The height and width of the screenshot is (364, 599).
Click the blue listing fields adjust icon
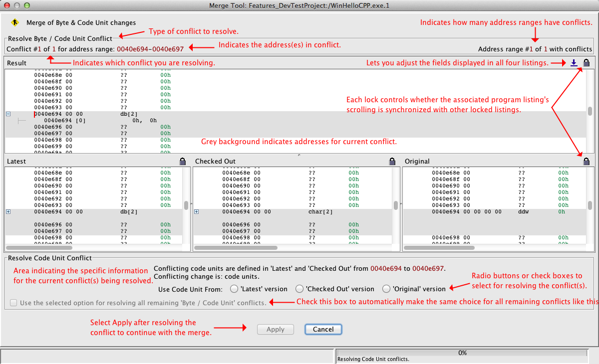coord(574,63)
